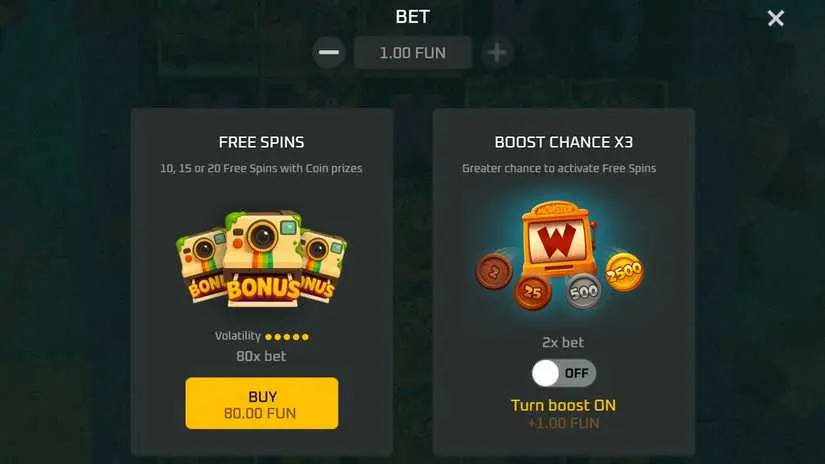The width and height of the screenshot is (825, 464).
Task: Click the 80x bet label
Action: coord(261,356)
